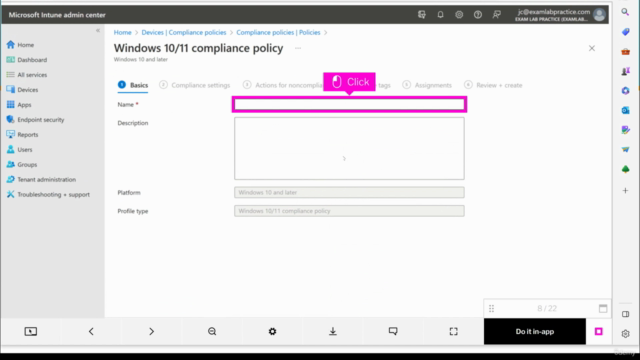Click the Do it in-app button

(535, 331)
